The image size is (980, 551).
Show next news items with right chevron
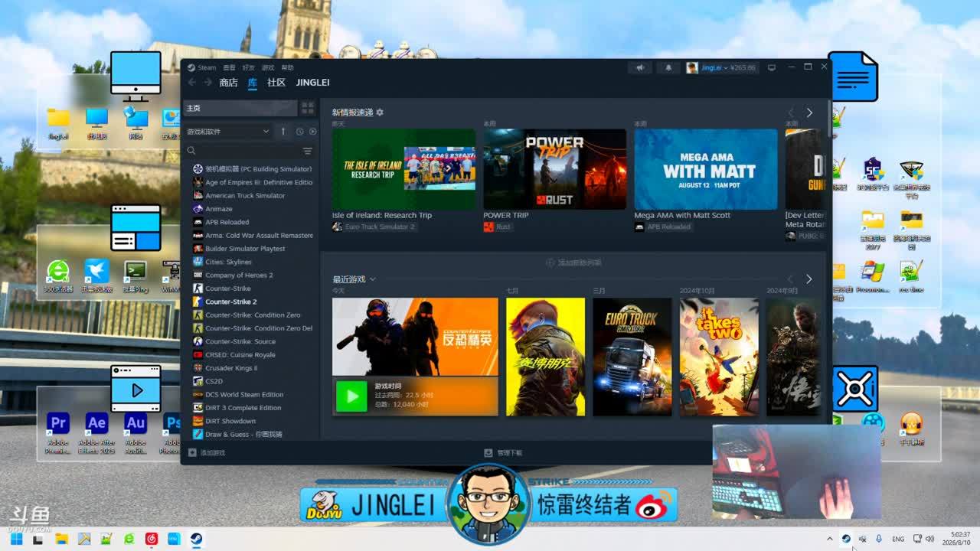809,112
